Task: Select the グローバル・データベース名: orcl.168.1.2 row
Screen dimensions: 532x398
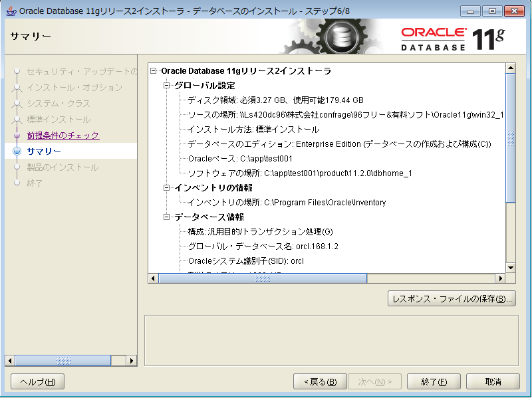Action: tap(263, 246)
